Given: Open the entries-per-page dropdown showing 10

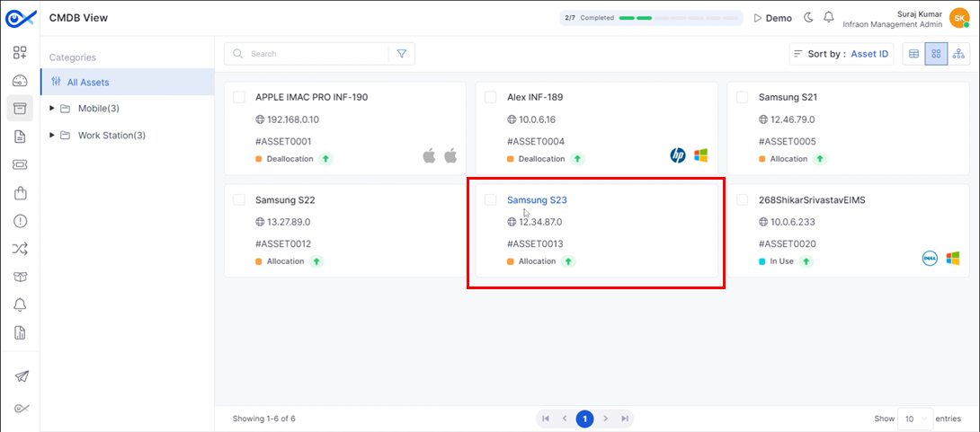Looking at the screenshot, I should click(915, 419).
